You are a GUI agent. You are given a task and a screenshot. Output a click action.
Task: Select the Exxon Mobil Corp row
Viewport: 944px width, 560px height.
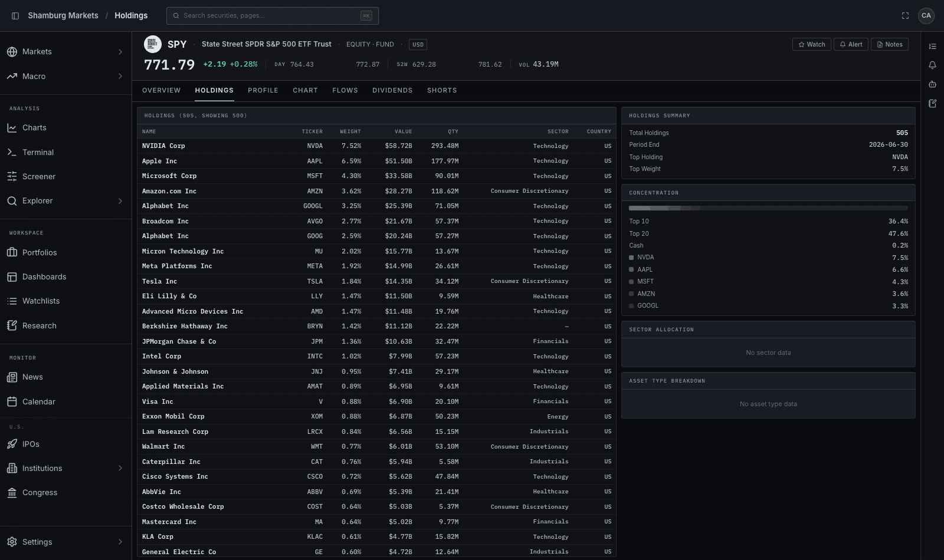tap(376, 416)
